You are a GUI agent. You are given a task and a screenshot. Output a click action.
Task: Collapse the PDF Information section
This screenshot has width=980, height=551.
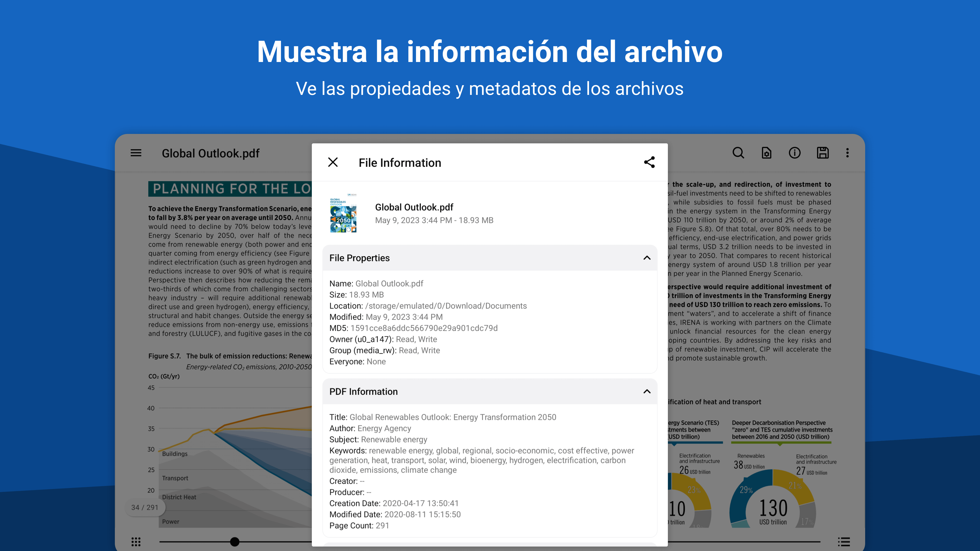point(647,392)
